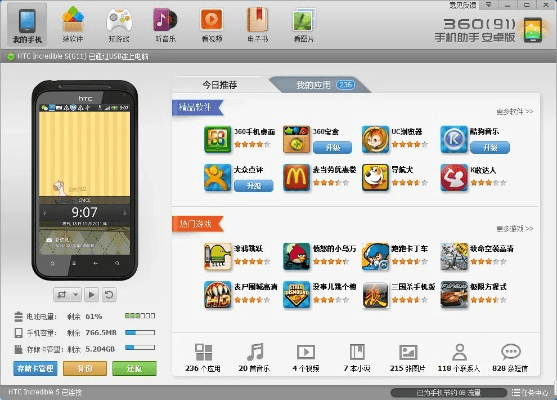Open the 看视频 video section
This screenshot has width=557, height=400.
212,25
